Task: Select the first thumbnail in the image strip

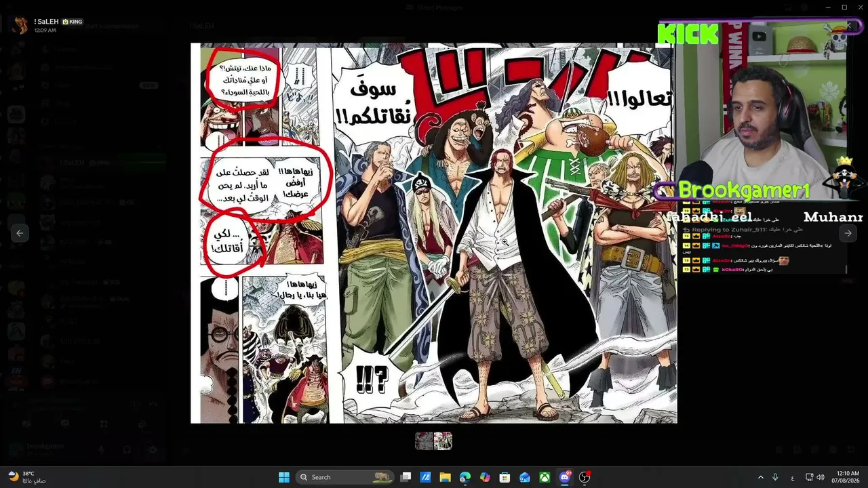Action: tap(425, 441)
